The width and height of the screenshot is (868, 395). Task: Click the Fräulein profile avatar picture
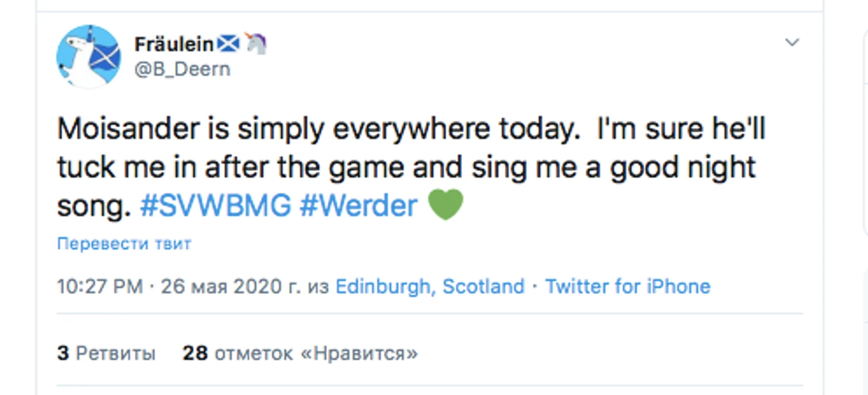point(89,57)
